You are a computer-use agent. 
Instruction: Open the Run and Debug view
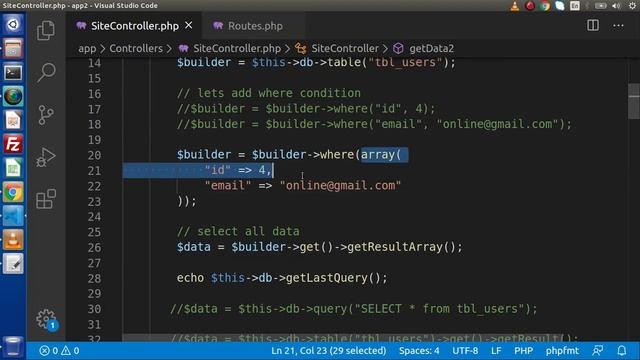pos(46,157)
